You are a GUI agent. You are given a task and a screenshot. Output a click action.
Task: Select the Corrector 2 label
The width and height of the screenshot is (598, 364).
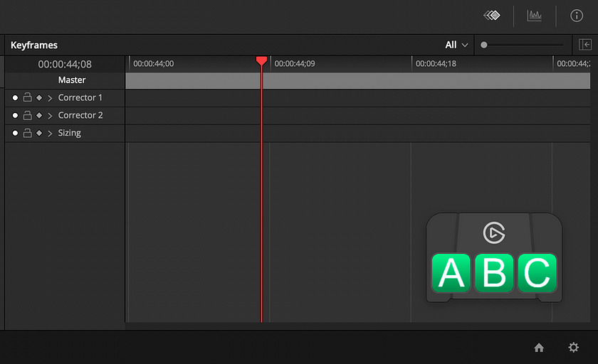point(80,115)
